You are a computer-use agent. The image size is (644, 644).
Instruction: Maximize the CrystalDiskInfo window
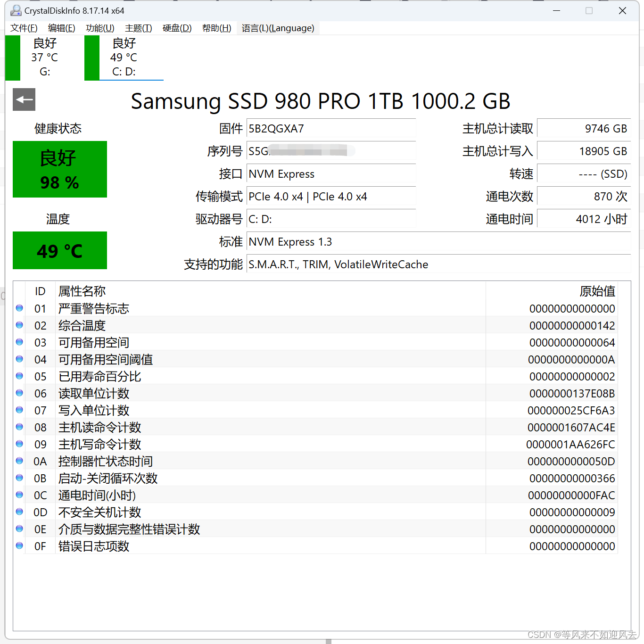tap(589, 10)
